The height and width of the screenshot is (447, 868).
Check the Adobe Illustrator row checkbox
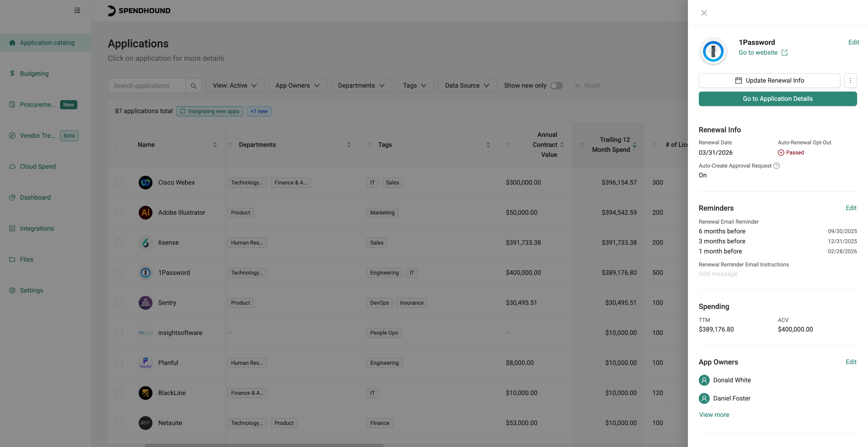119,213
